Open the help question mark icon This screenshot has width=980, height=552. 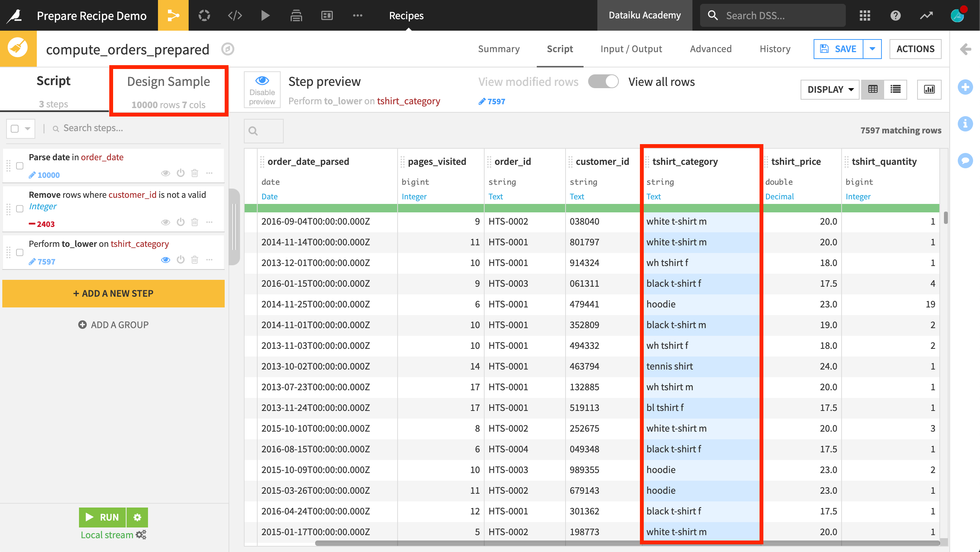[896, 15]
